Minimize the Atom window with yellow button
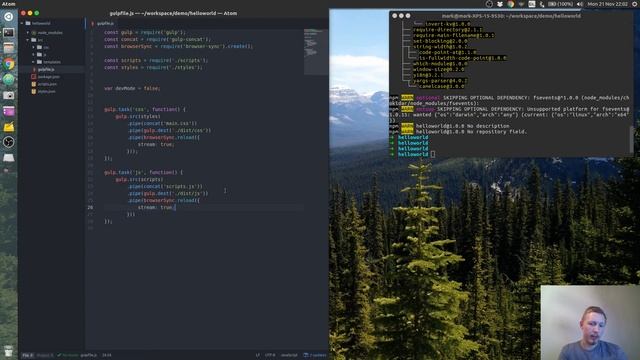Viewport: 640px width, 360px height. pos(30,13)
